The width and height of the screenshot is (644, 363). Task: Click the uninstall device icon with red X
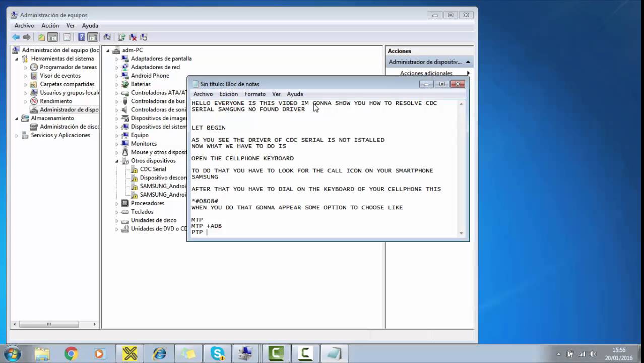(133, 37)
